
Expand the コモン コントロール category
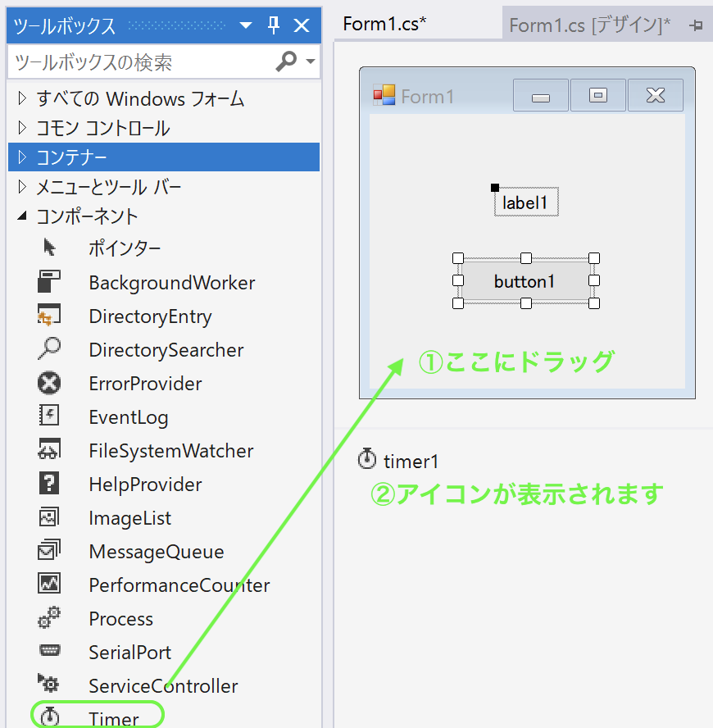click(21, 128)
